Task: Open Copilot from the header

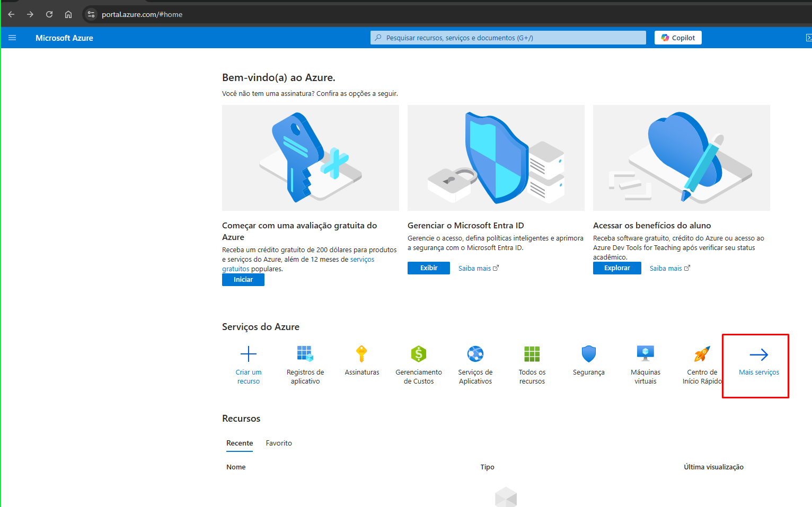Action: click(x=678, y=38)
